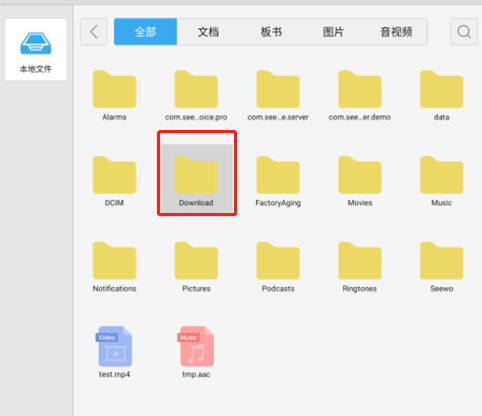
Task: Switch to the 文档 tab
Action: [208, 32]
